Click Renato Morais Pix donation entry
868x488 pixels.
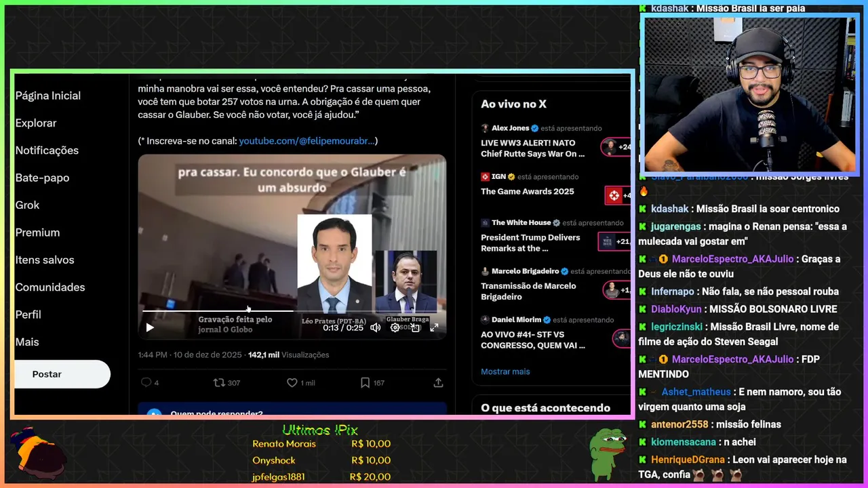tap(321, 444)
